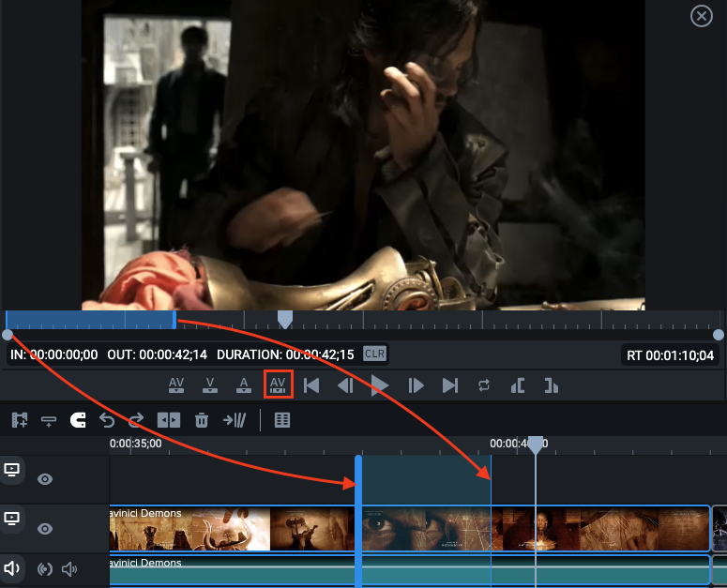Delete the selected clip with the trash icon

pyautogui.click(x=202, y=420)
